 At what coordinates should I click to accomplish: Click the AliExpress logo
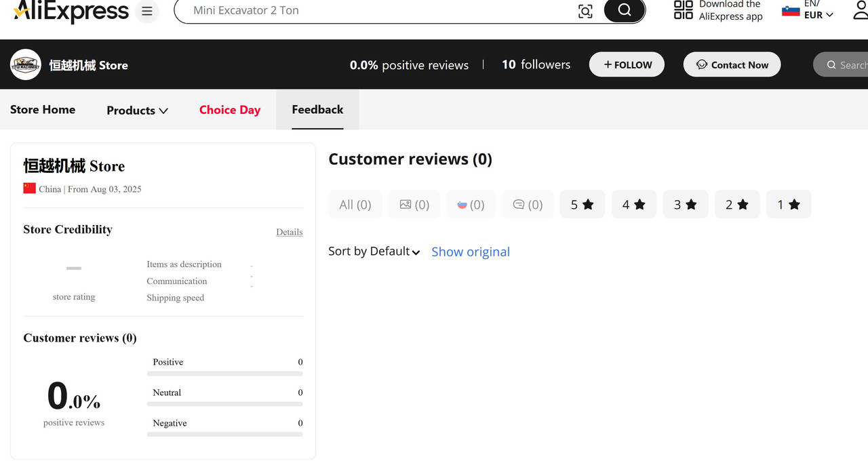71,11
